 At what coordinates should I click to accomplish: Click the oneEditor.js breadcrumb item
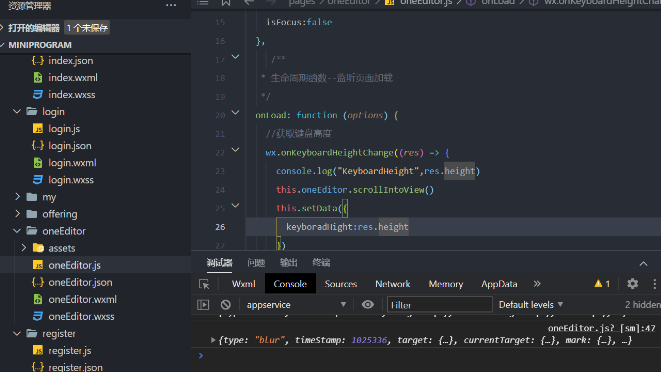426,3
